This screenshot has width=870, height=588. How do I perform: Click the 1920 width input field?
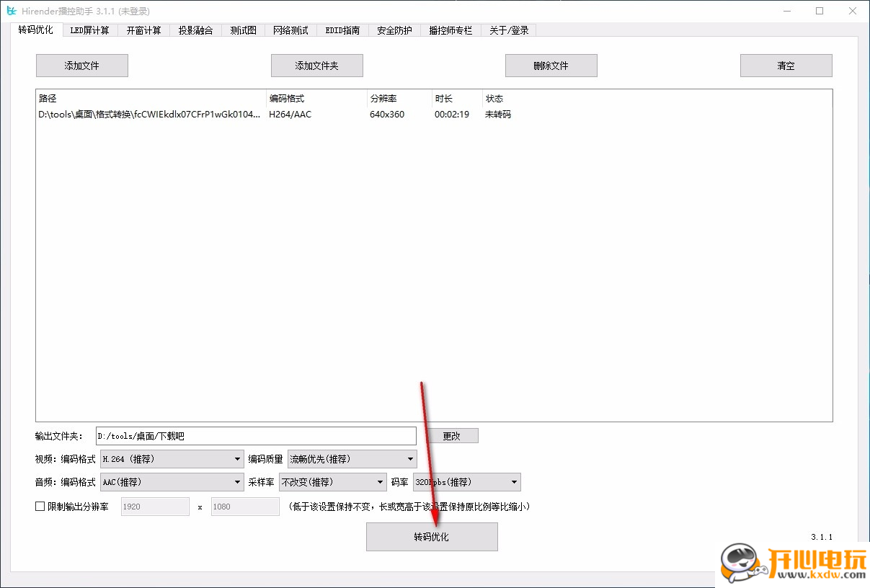point(155,507)
